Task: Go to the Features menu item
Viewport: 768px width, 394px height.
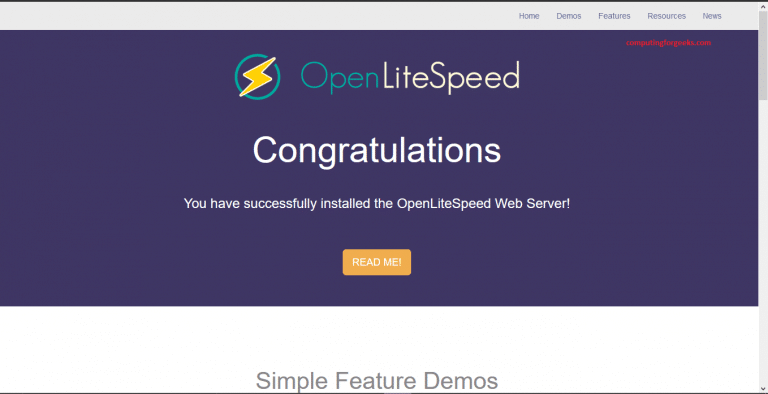Action: pyautogui.click(x=614, y=16)
